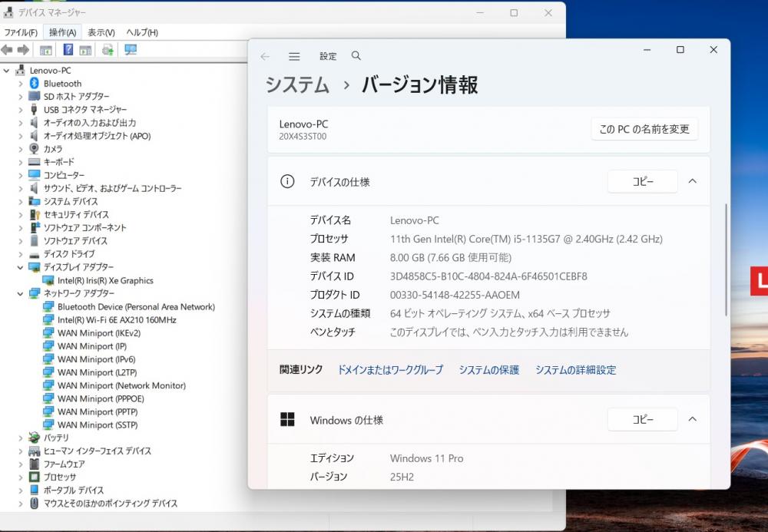Open the システムの詳細設定 link
The height and width of the screenshot is (532, 768).
point(575,370)
